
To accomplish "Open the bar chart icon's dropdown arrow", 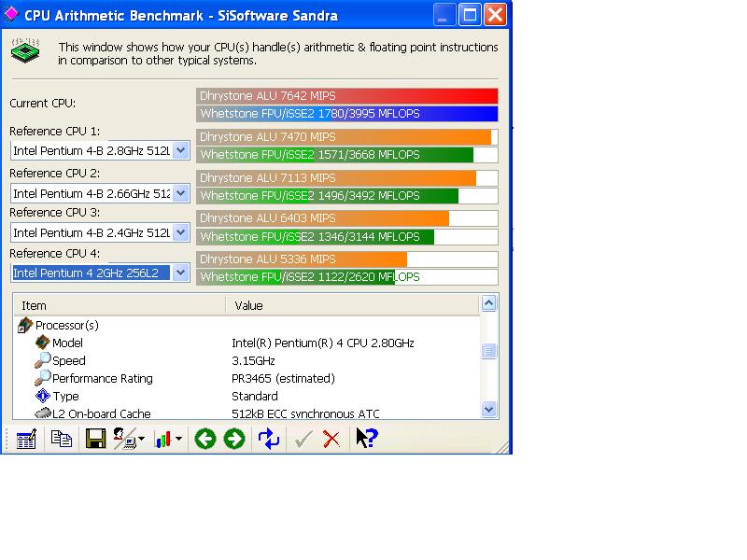I will pyautogui.click(x=178, y=439).
